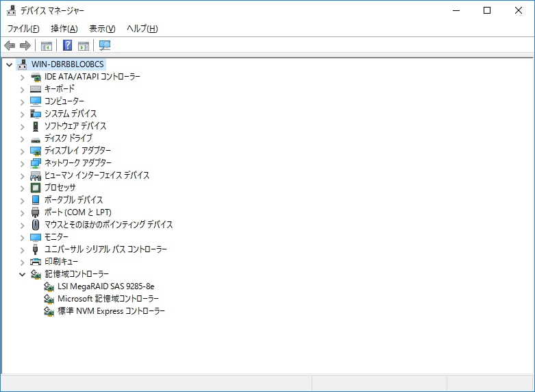
Task: Click the システム デバイス folder icon
Action: 36,114
